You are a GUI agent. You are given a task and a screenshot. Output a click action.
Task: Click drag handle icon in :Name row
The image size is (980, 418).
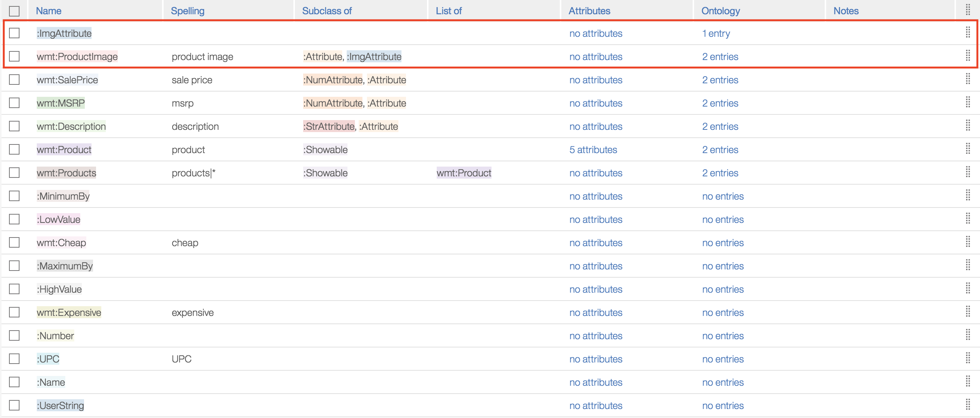pos(968,382)
